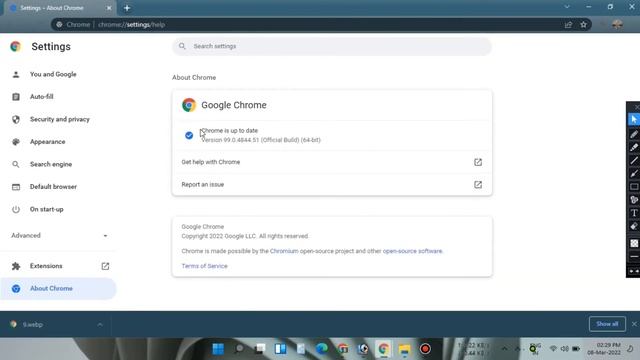
Task: Click the Google Chrome logo in About card
Action: point(189,105)
